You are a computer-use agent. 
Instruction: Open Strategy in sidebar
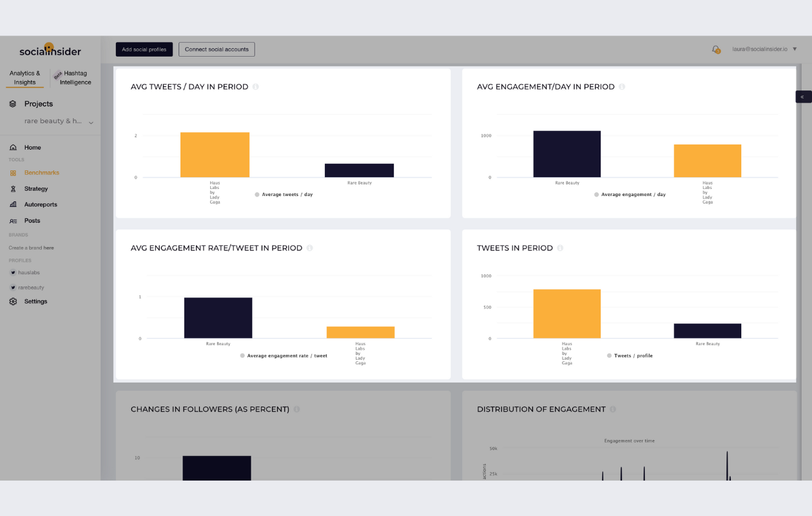coord(36,189)
